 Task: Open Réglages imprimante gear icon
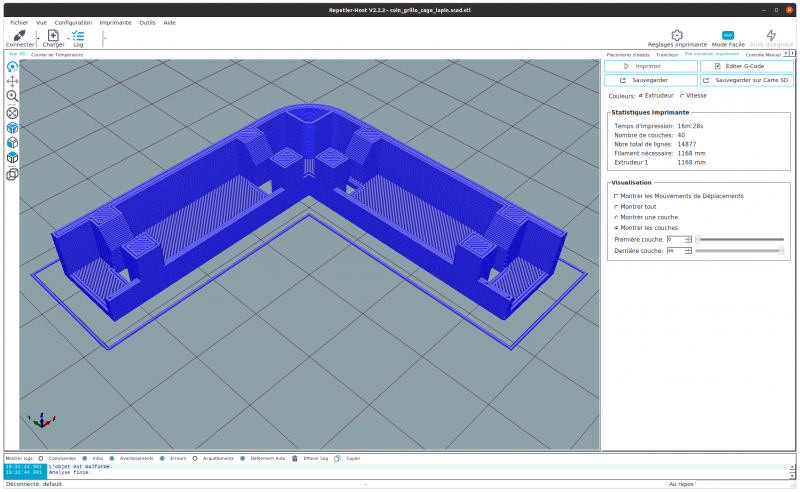point(677,35)
